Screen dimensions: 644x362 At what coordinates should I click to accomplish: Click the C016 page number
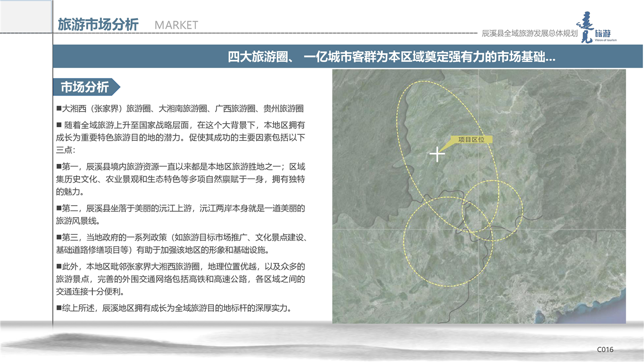click(605, 349)
